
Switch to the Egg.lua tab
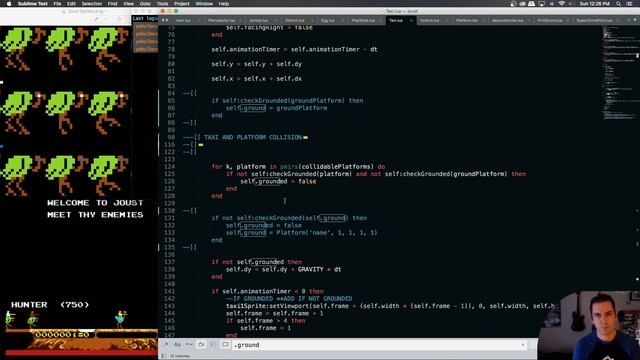[x=327, y=20]
